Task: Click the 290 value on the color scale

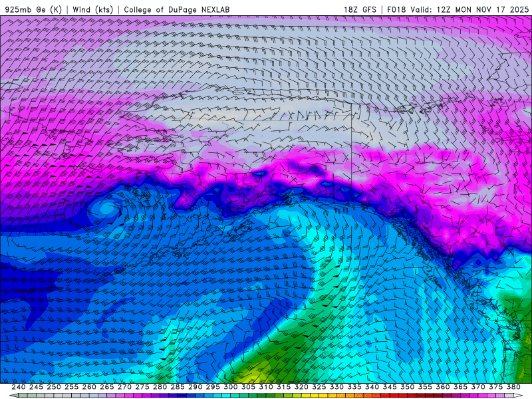Action: point(195,387)
